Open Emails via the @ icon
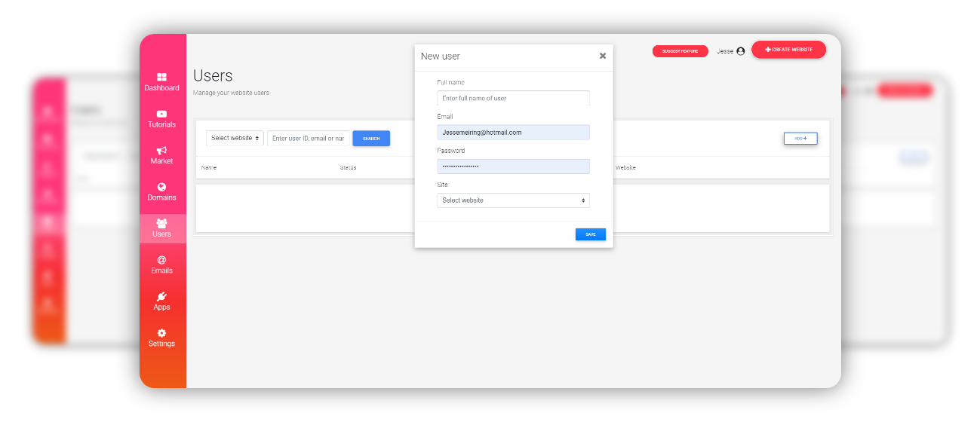Viewport: 980px width, 422px height. (161, 260)
